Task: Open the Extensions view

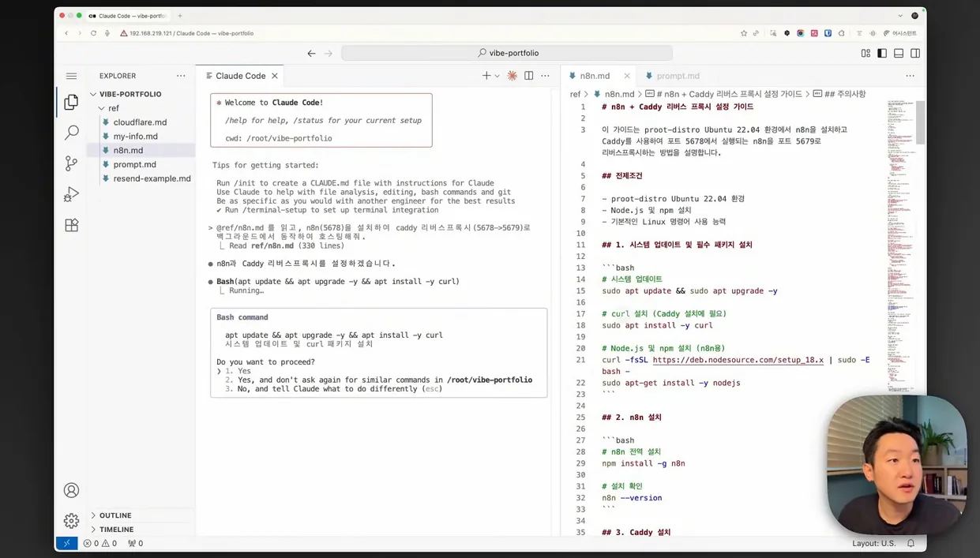Action: (x=71, y=225)
